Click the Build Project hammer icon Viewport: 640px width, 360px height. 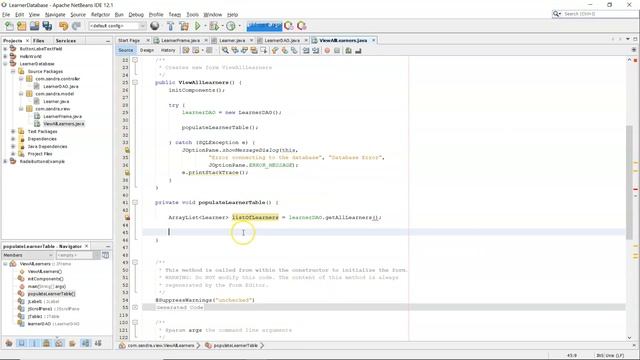click(x=171, y=26)
